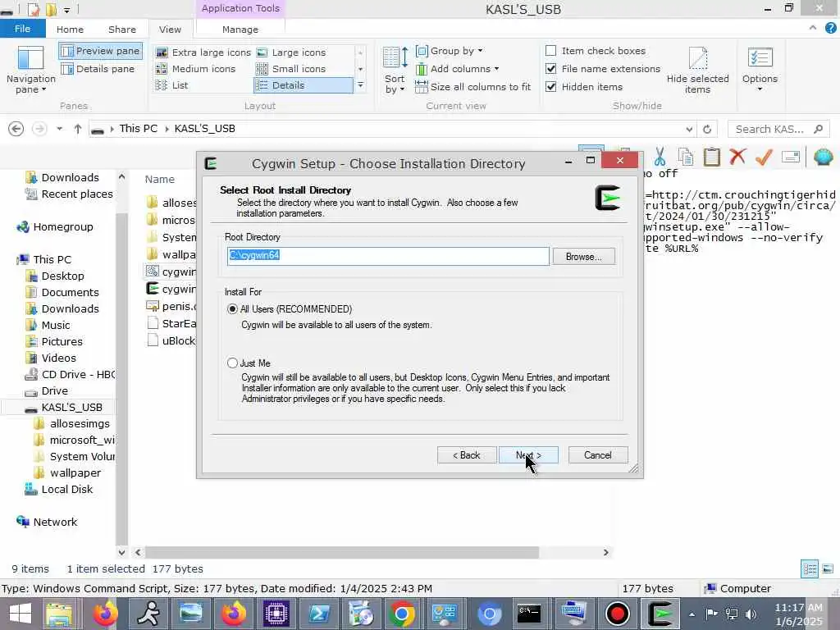Viewport: 840px width, 630px height.
Task: Click the orange checkmark Rename icon
Action: click(764, 157)
